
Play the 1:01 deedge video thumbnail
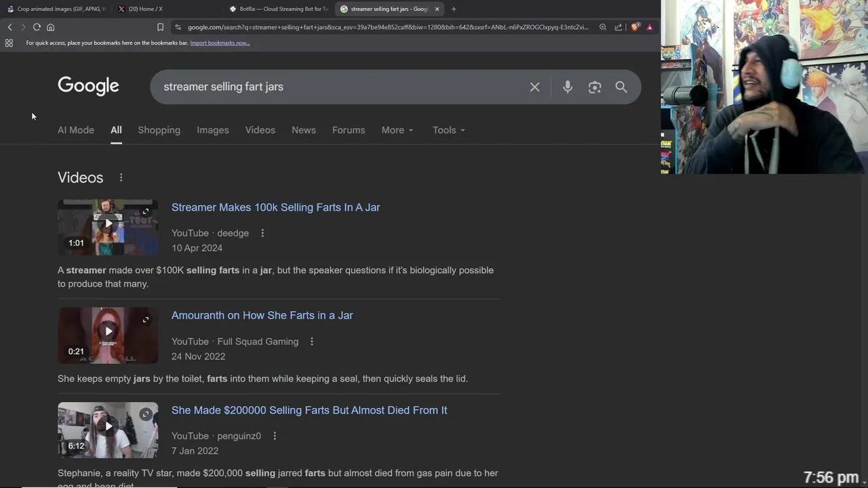(108, 227)
